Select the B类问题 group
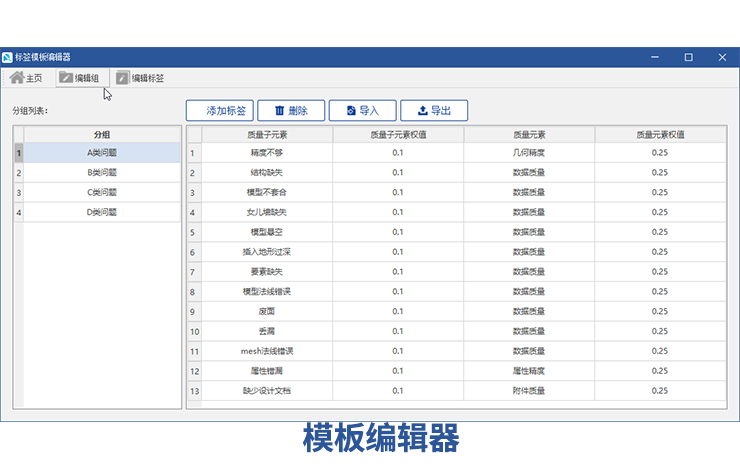 [102, 172]
